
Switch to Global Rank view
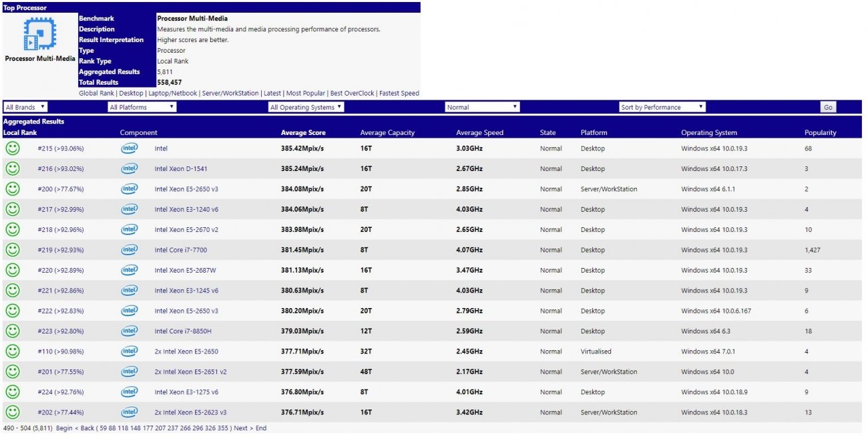point(96,94)
